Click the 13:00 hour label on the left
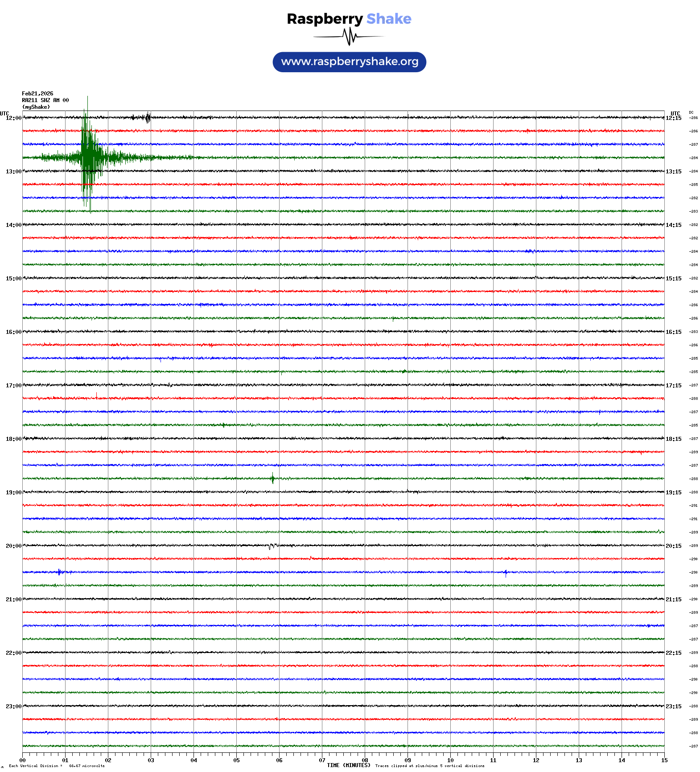Image resolution: width=700 pixels, height=772 pixels. 13,172
